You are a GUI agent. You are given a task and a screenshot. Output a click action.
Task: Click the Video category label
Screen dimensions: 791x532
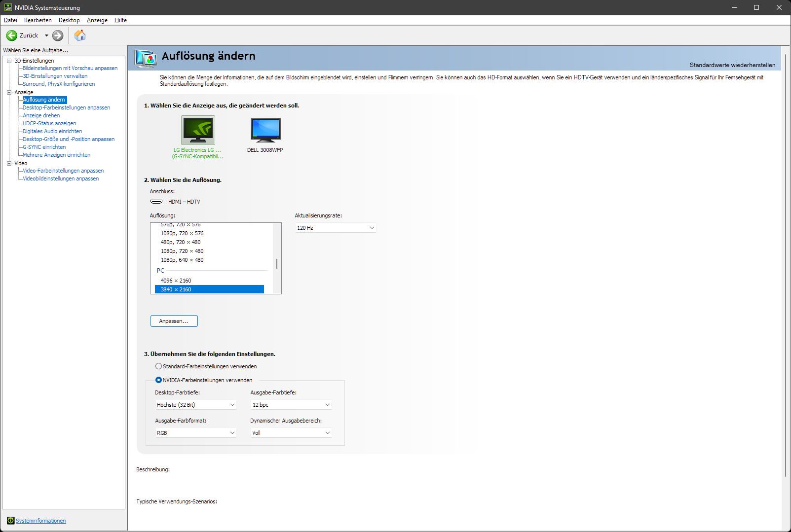(21, 163)
